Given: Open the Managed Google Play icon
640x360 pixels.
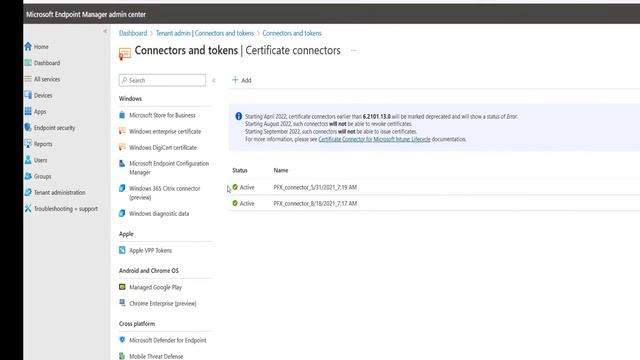Looking at the screenshot, I should tap(122, 287).
